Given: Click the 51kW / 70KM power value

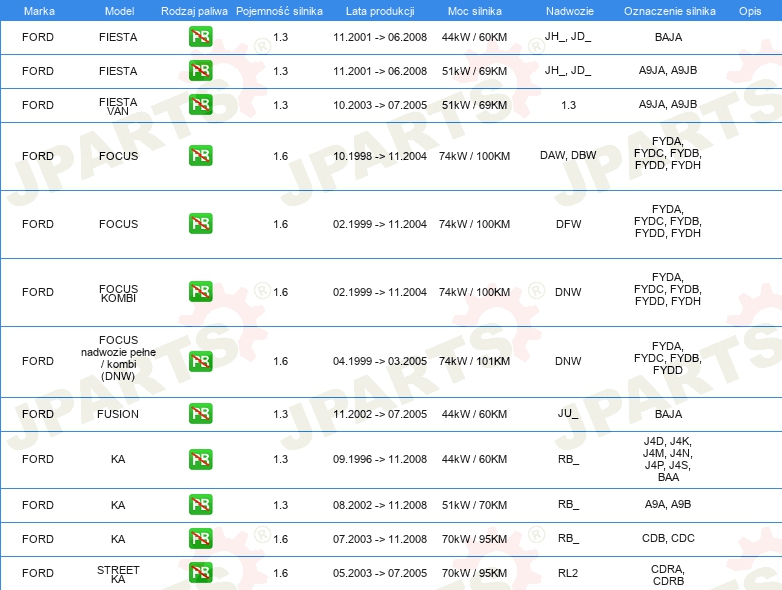Looking at the screenshot, I should click(x=474, y=505).
